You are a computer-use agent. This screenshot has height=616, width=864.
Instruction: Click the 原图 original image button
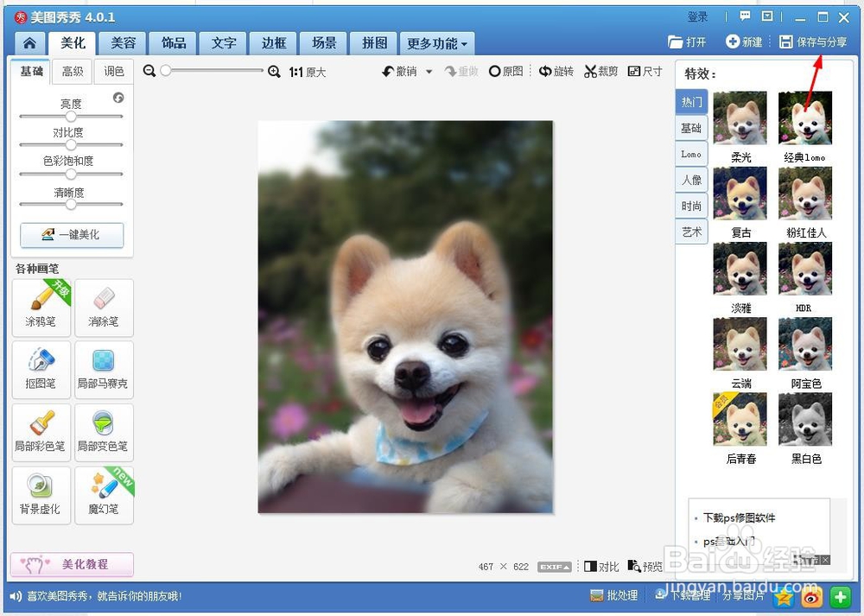point(505,71)
